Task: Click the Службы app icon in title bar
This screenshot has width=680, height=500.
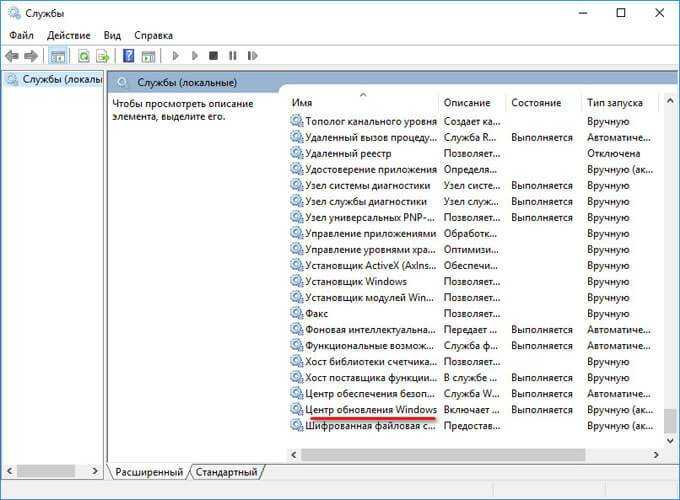Action: point(14,13)
